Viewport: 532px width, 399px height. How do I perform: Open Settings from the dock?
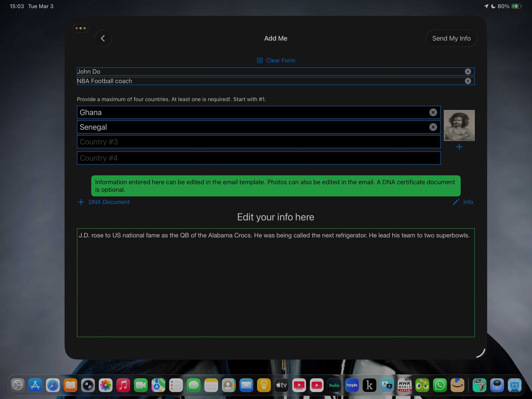(x=18, y=385)
